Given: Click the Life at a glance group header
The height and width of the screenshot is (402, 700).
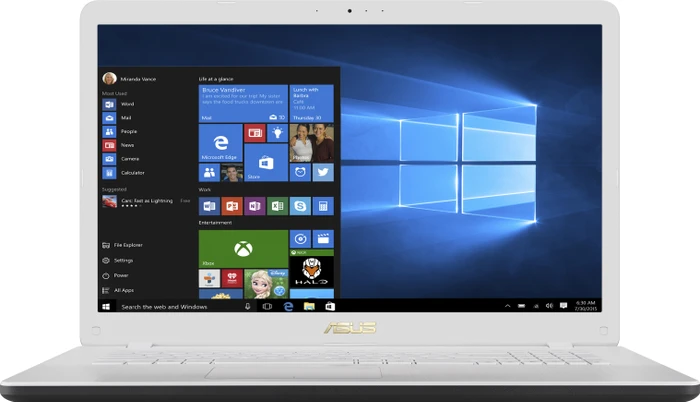Looking at the screenshot, I should click(x=216, y=79).
